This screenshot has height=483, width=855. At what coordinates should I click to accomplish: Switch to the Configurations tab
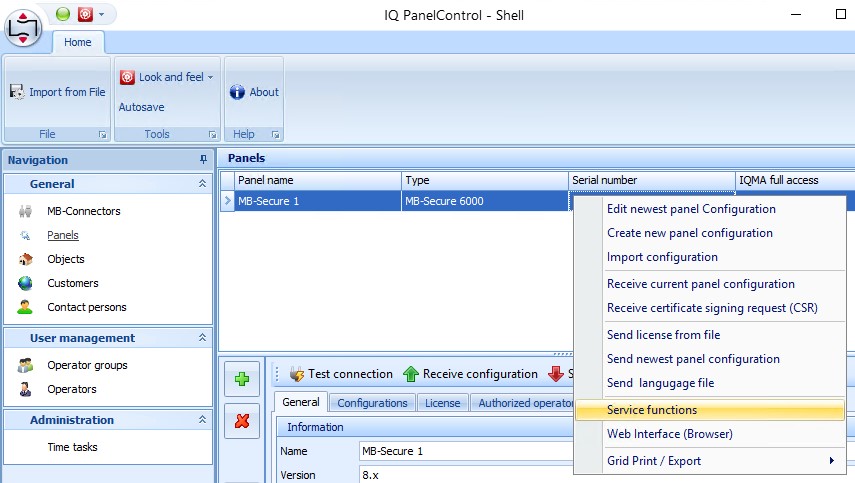(372, 403)
